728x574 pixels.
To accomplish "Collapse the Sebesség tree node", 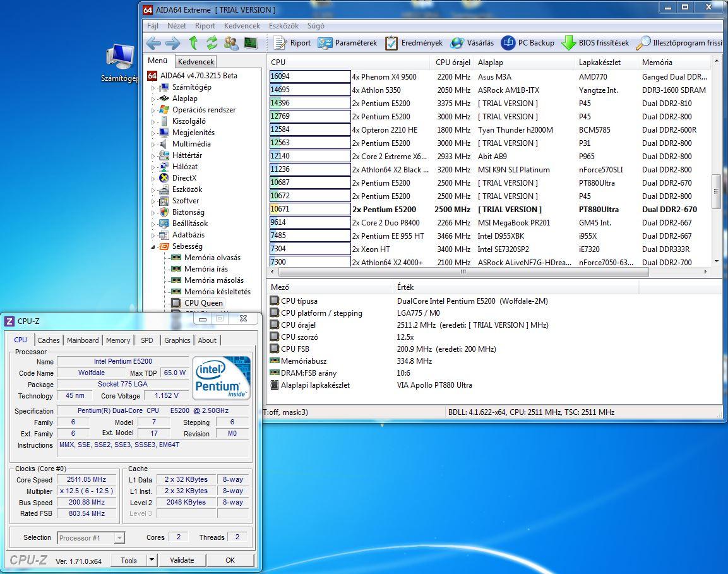I will 153,247.
